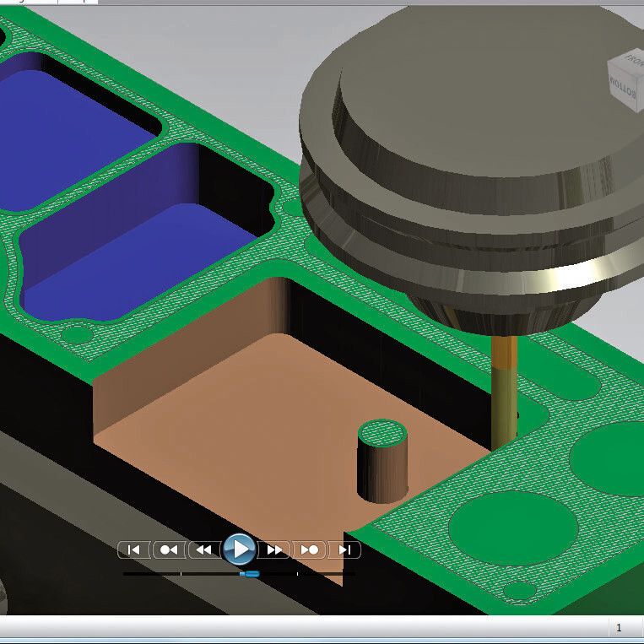Click the first tick mark on the slider track
This screenshot has width=644, height=644.
(x=181, y=574)
